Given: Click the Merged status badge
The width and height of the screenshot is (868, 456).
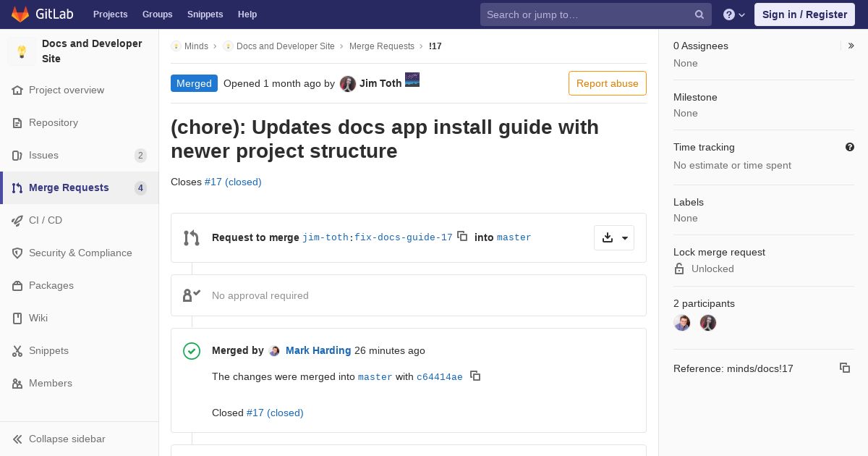Looking at the screenshot, I should [194, 83].
